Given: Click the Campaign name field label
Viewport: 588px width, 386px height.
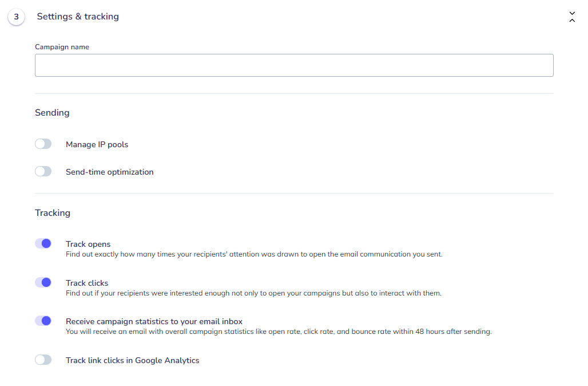Looking at the screenshot, I should point(62,47).
